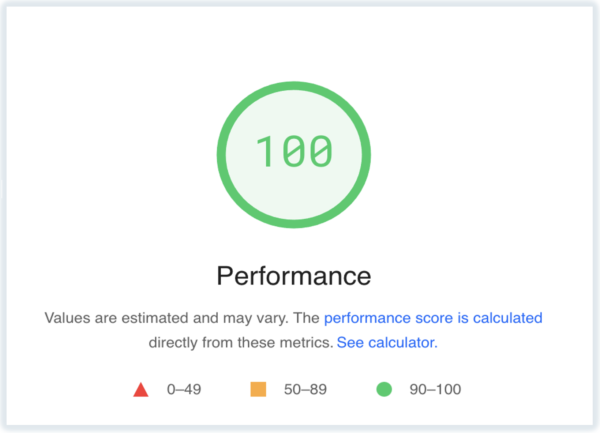The image size is (600, 433).
Task: Click the bottom arc of the green gauge ring
Action: [x=294, y=219]
